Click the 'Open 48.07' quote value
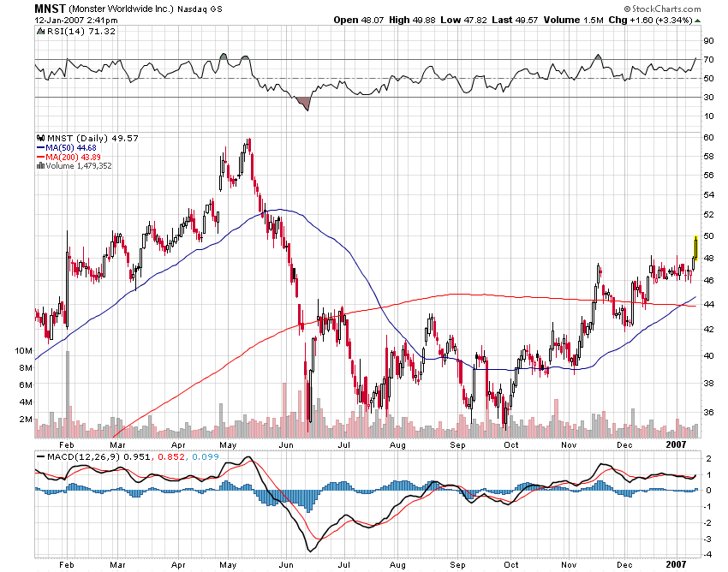The image size is (728, 572). (x=359, y=20)
